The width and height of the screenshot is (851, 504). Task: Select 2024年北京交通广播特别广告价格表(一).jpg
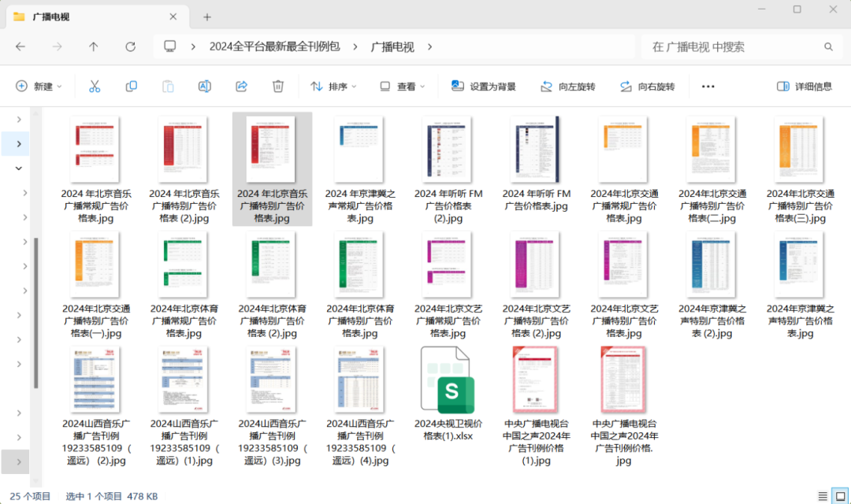pos(96,284)
